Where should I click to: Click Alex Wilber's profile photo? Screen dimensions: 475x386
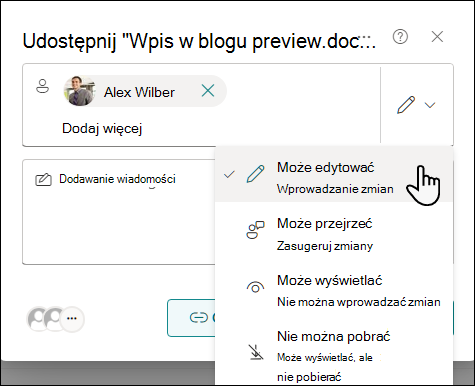click(79, 91)
